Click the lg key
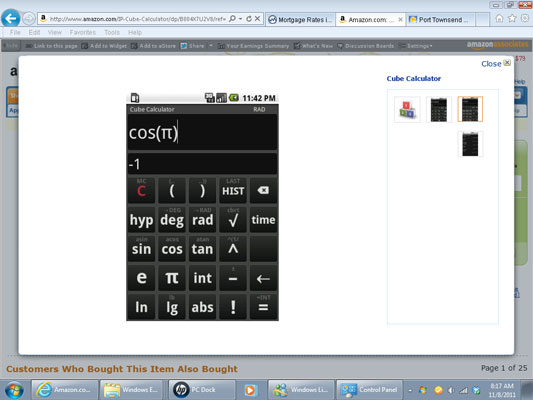The height and width of the screenshot is (400, 533). [172, 307]
